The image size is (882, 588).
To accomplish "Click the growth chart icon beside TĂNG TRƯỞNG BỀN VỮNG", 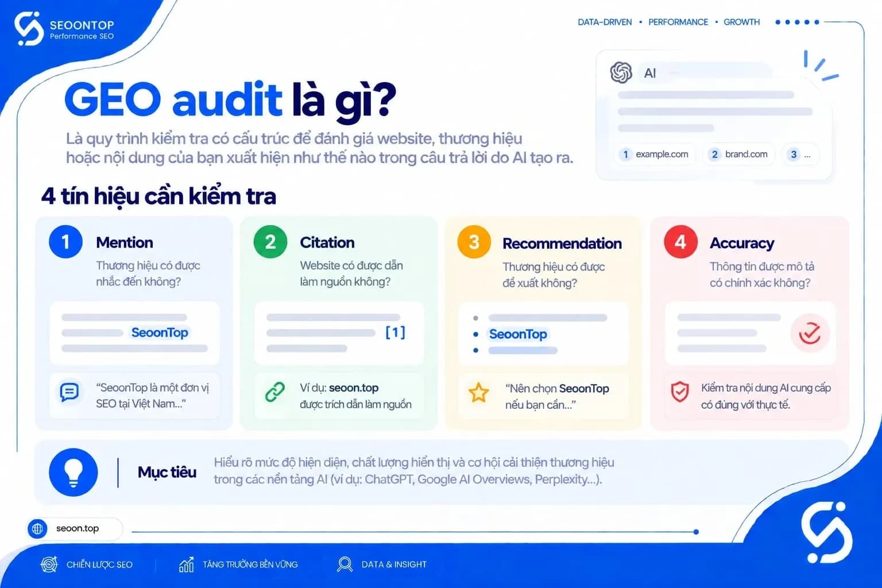I will click(x=186, y=564).
